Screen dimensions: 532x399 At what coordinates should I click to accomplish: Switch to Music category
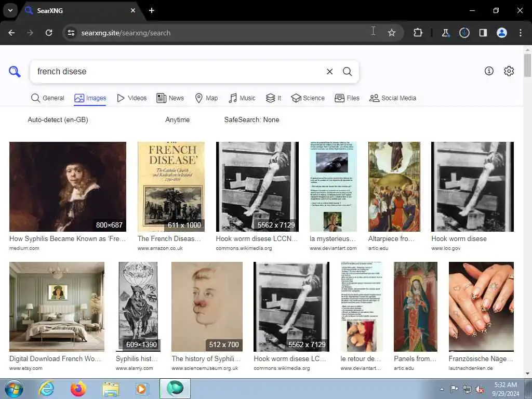pos(242,98)
